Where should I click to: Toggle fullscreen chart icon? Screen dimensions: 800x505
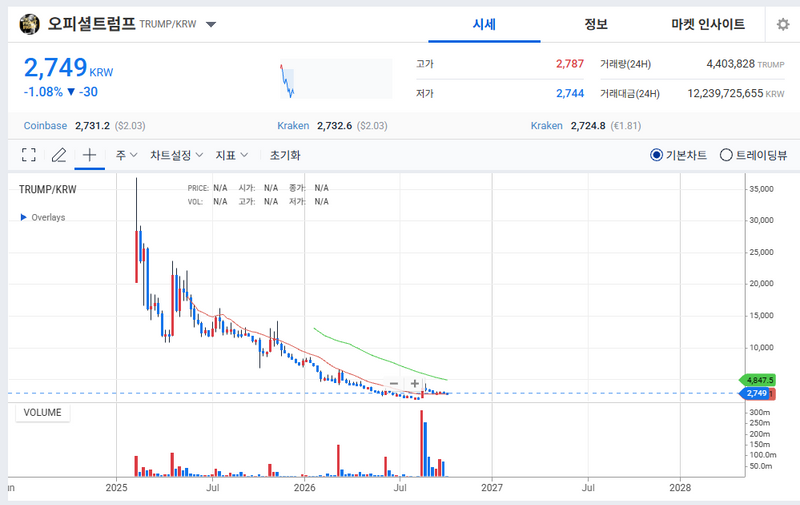point(29,155)
